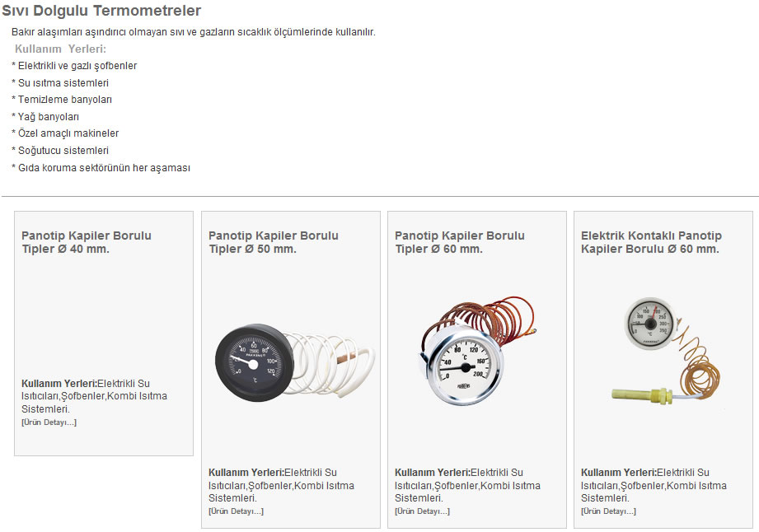Open the 60 mm Panotip product title

459,242
